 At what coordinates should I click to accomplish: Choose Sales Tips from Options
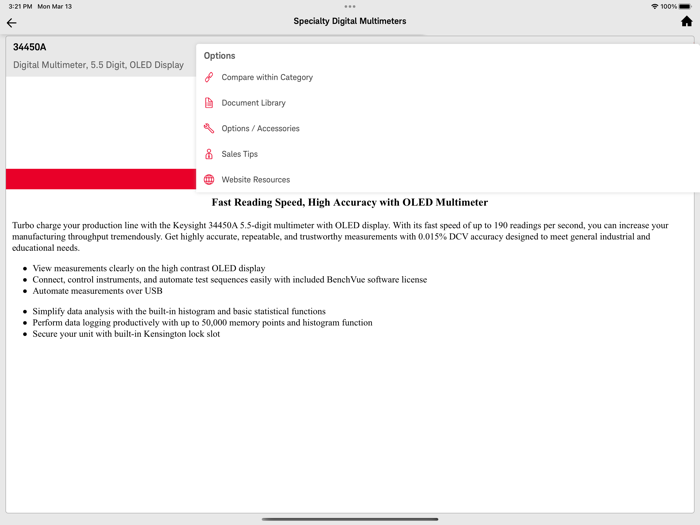click(x=239, y=154)
